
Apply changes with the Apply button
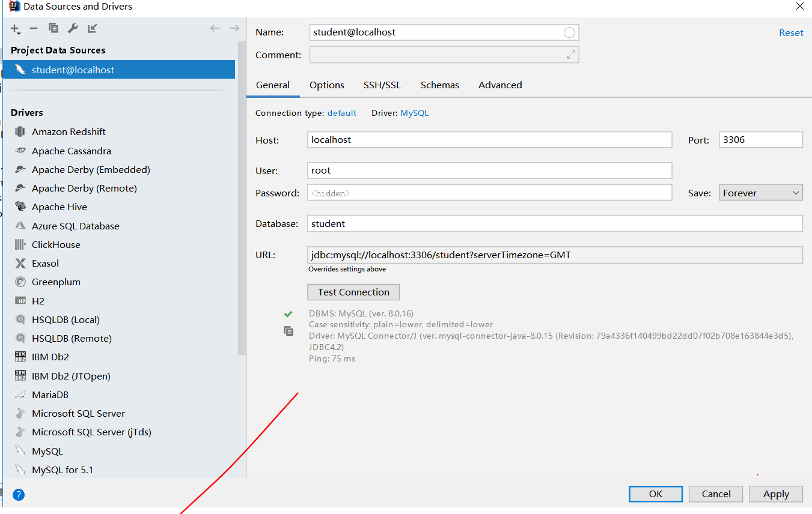tap(775, 494)
